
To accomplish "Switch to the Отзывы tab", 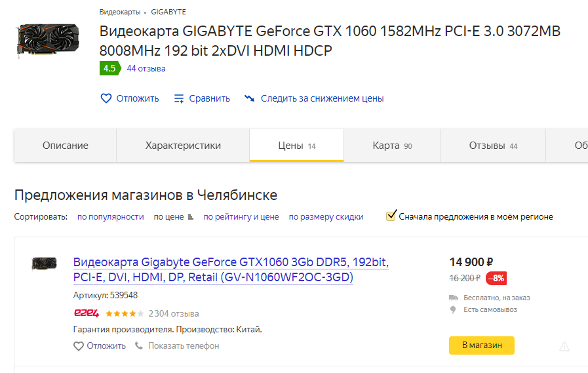I will click(492, 146).
